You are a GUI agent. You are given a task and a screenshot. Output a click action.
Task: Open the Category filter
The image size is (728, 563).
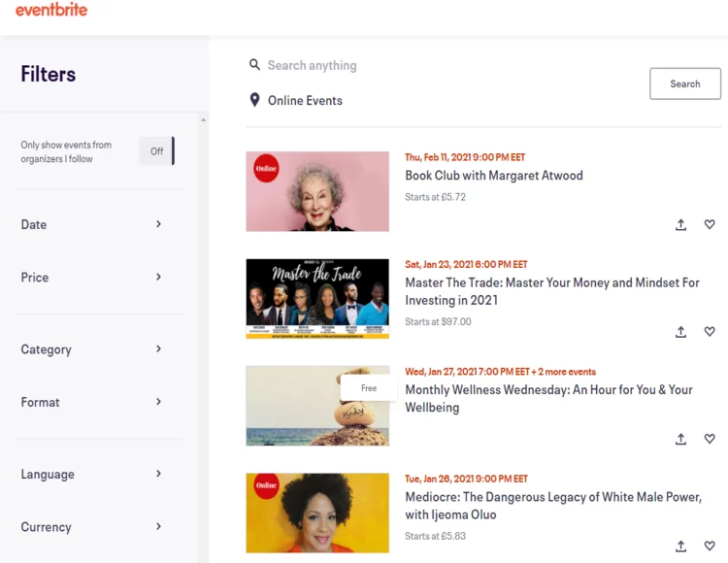coord(93,349)
